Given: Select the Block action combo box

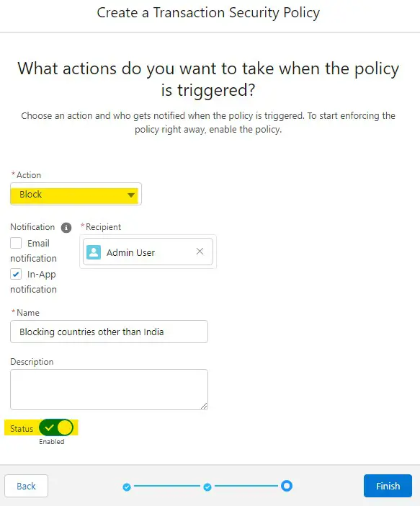Looking at the screenshot, I should (76, 194).
